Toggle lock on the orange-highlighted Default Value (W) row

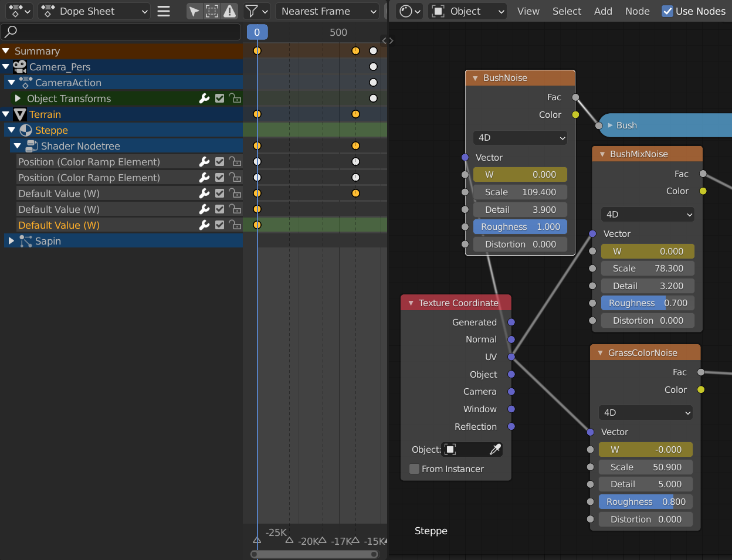point(235,225)
